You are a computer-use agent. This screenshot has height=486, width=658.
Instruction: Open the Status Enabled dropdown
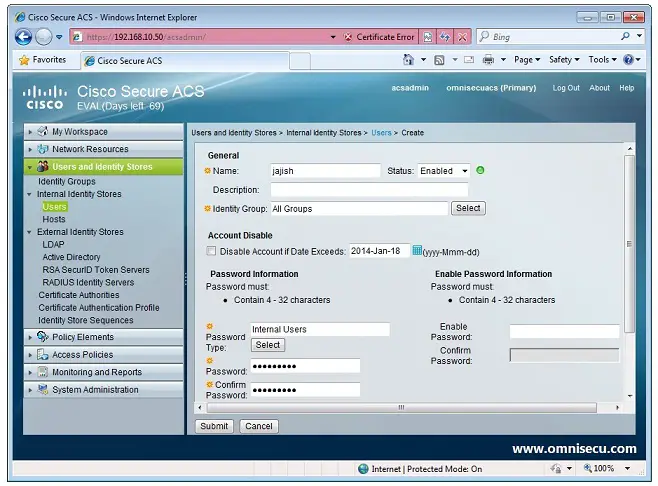click(x=444, y=171)
